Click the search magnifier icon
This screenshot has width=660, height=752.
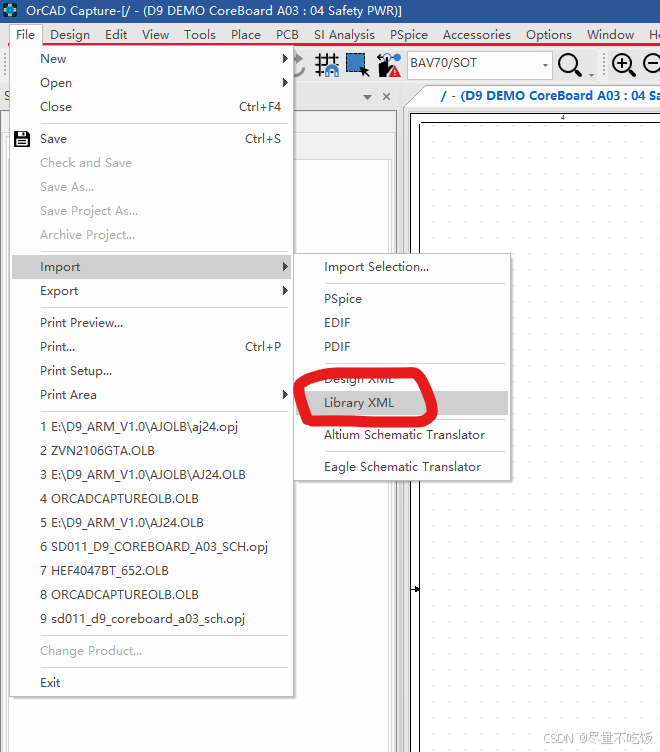pos(570,65)
